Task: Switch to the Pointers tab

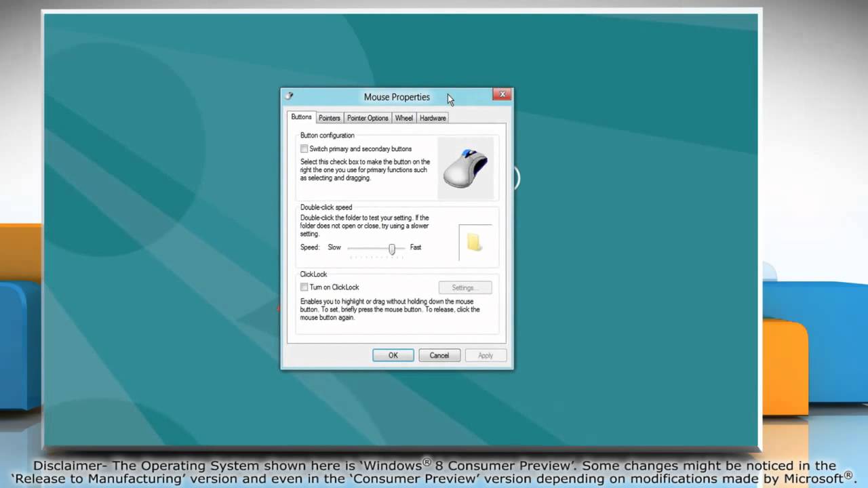Action: (x=330, y=118)
